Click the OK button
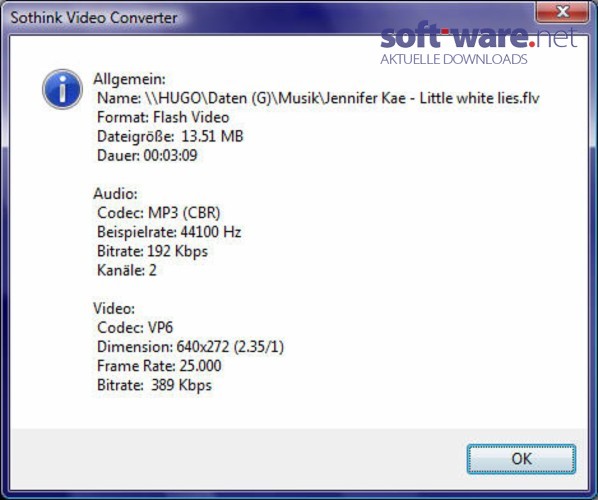 coord(521,459)
